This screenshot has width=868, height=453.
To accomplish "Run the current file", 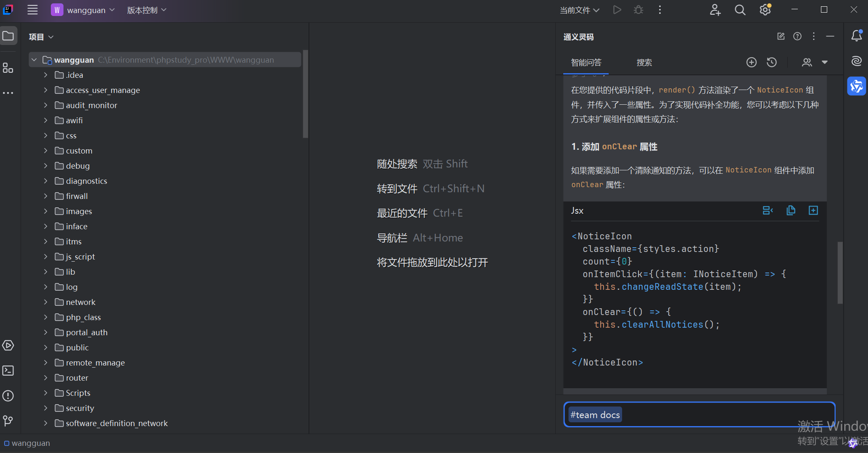I will click(617, 10).
